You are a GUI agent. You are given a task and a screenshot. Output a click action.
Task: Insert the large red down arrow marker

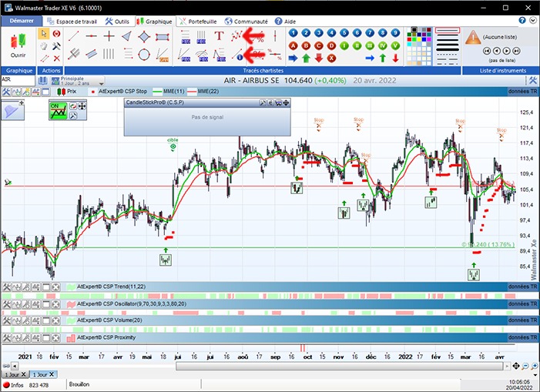(x=319, y=58)
